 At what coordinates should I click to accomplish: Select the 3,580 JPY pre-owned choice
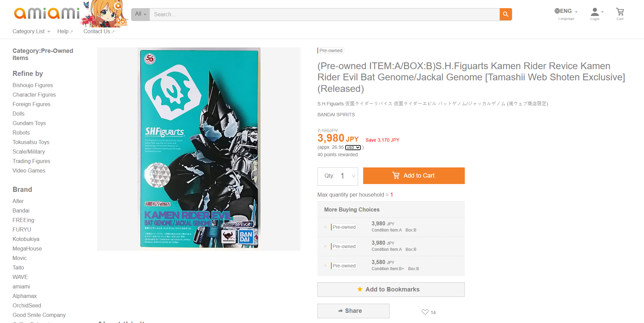tap(391, 265)
